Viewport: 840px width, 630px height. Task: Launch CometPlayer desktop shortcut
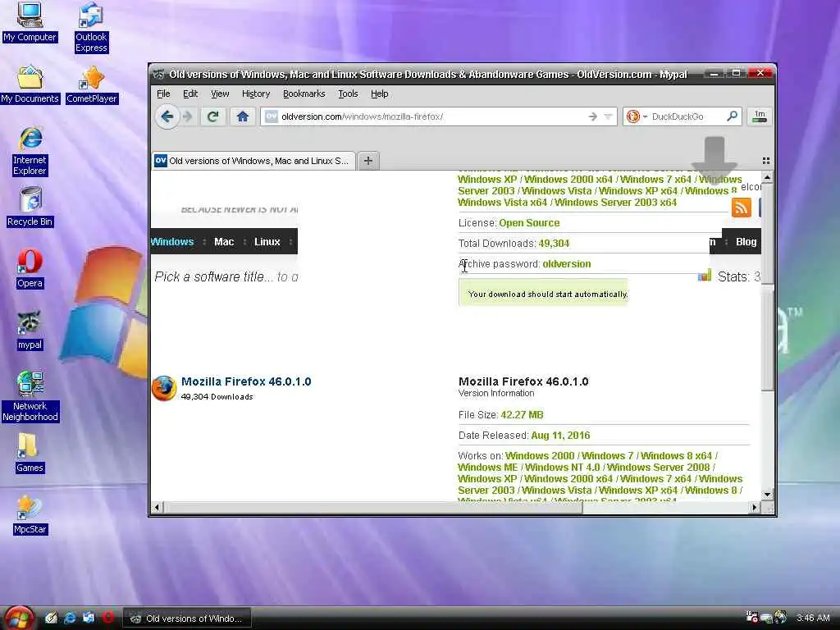[x=92, y=84]
